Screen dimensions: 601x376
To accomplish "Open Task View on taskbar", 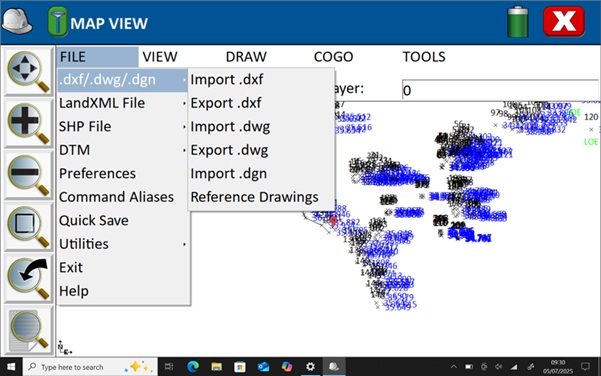I will click(x=169, y=367).
